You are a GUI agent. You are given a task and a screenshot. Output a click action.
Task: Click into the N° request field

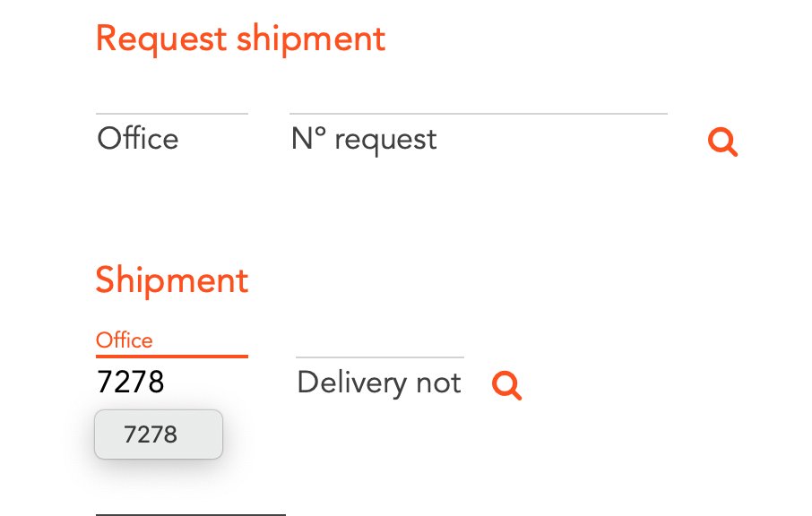(478, 139)
